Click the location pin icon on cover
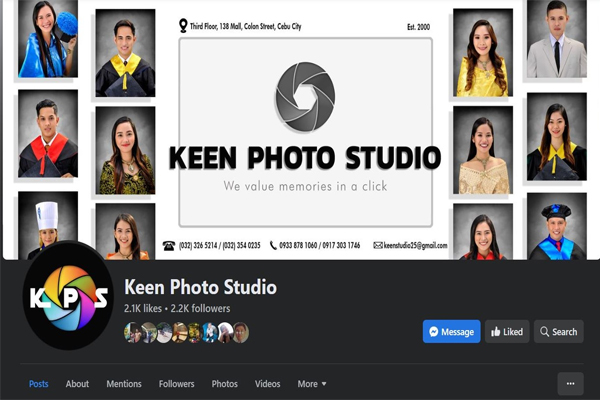The image size is (600, 400). point(183,26)
